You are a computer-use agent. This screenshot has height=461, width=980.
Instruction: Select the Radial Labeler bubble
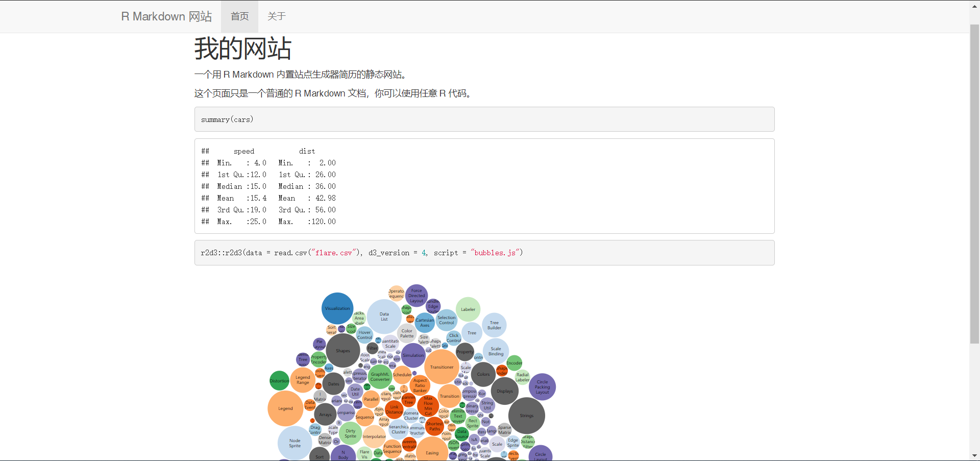click(x=522, y=377)
